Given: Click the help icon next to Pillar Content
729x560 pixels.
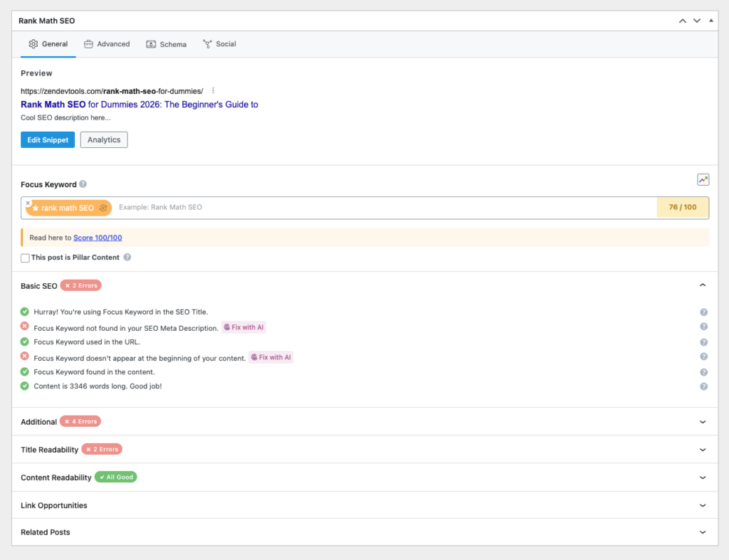Looking at the screenshot, I should pyautogui.click(x=127, y=257).
